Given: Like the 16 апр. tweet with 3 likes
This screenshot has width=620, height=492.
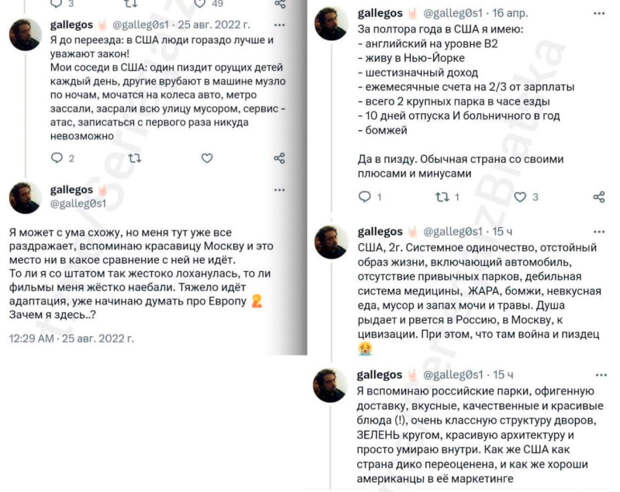Looking at the screenshot, I should coord(520,197).
